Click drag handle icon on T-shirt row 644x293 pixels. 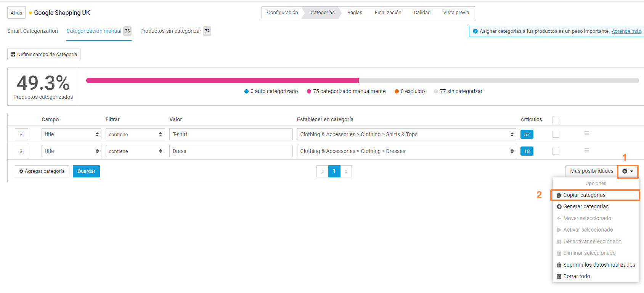click(x=586, y=134)
